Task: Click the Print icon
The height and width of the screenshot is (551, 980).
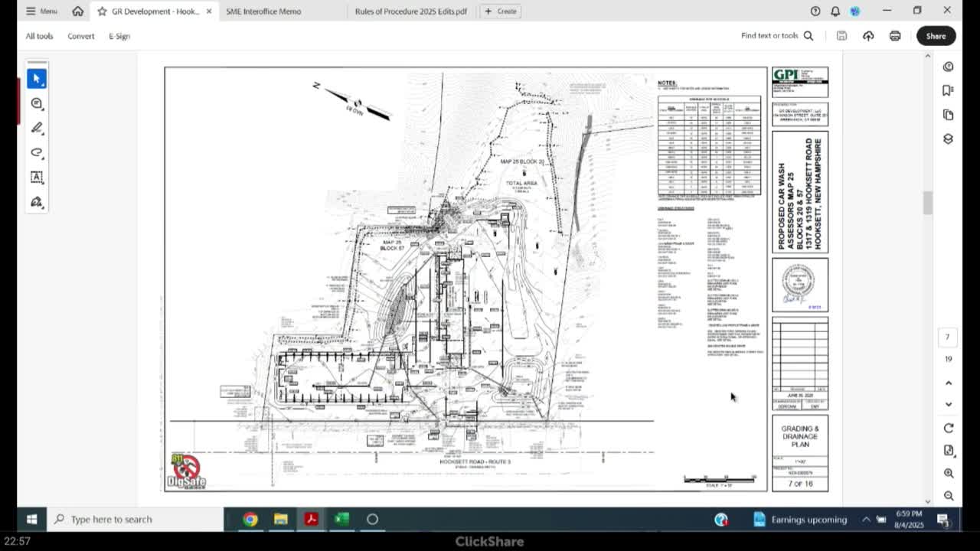Action: (x=894, y=36)
